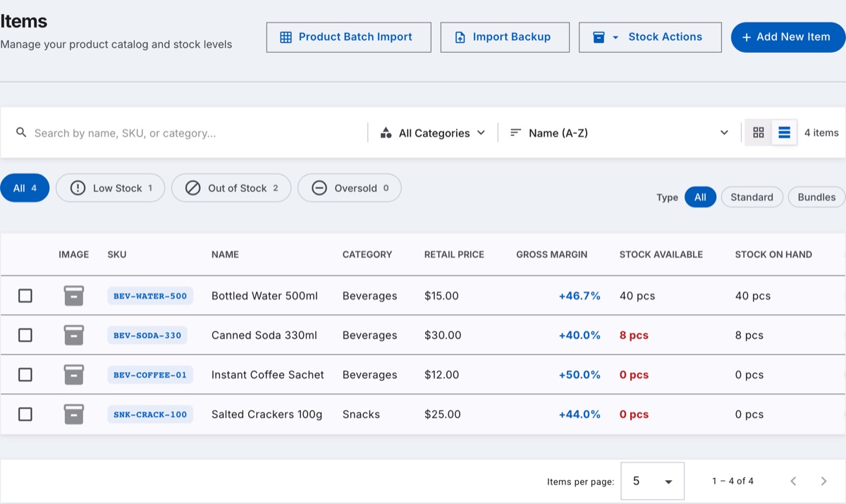Click the SNK-CRACK-100 SKU tag
The height and width of the screenshot is (504, 846).
point(150,414)
